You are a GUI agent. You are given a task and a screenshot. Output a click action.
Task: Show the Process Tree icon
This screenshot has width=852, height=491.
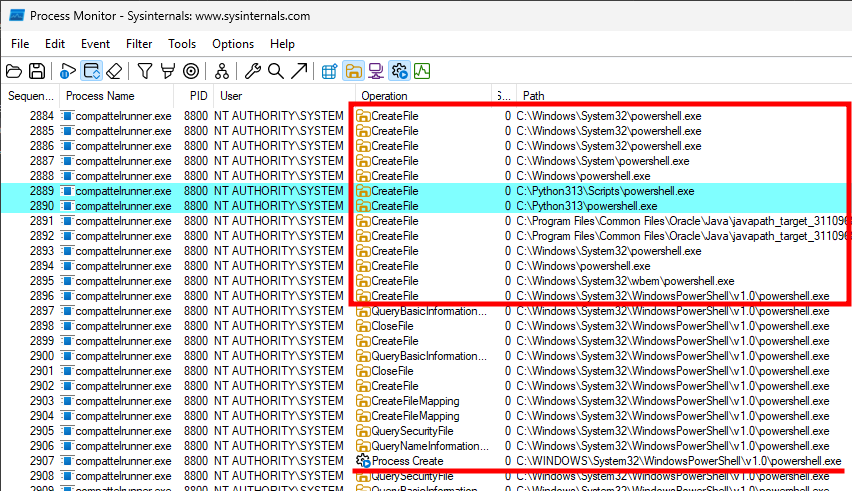[222, 71]
